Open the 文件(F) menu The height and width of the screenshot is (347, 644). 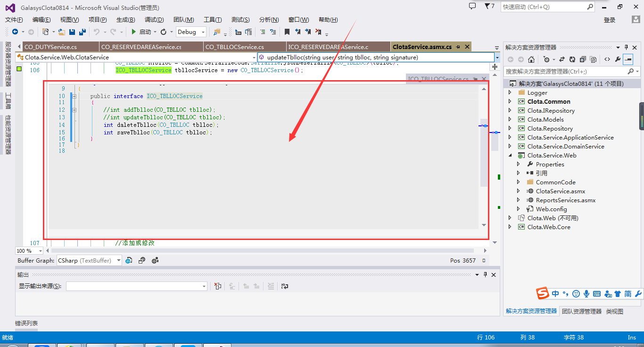(14, 19)
